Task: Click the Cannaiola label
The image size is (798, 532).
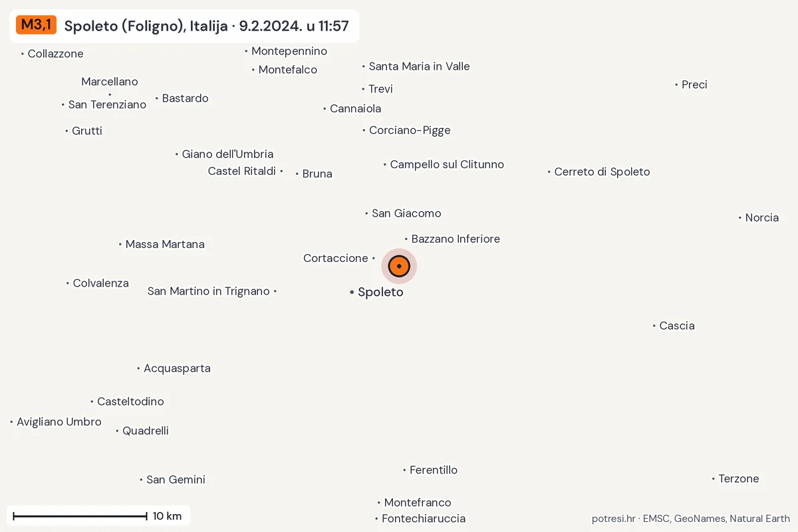Action: tap(356, 108)
